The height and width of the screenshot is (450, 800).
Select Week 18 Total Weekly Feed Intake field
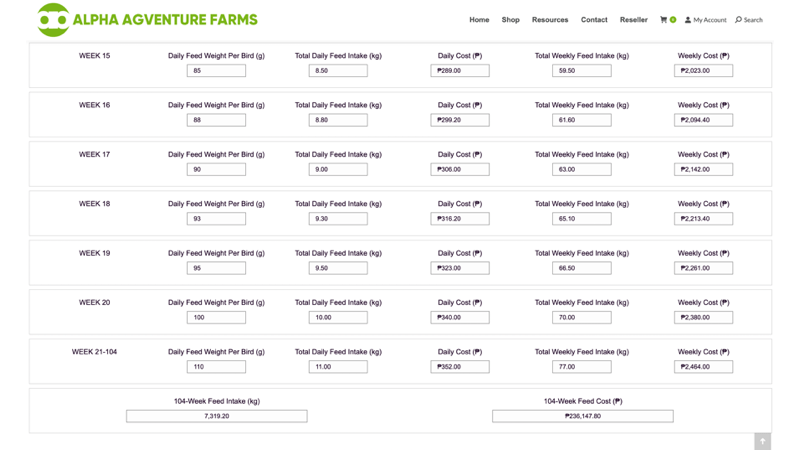pos(582,218)
